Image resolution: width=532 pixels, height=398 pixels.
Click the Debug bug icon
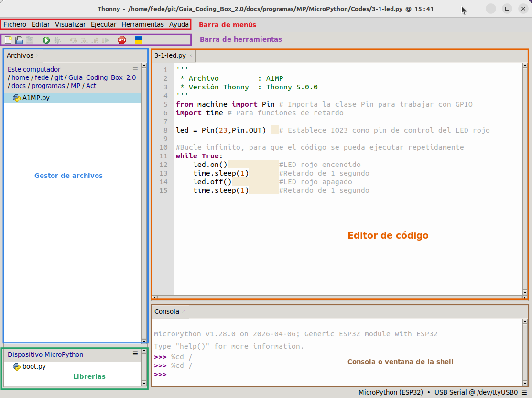(57, 40)
